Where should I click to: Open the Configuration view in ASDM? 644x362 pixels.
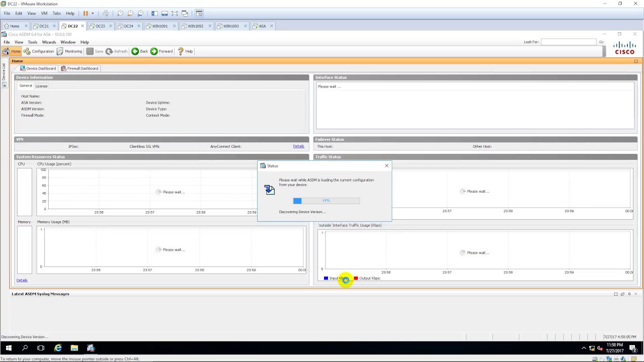pyautogui.click(x=39, y=51)
